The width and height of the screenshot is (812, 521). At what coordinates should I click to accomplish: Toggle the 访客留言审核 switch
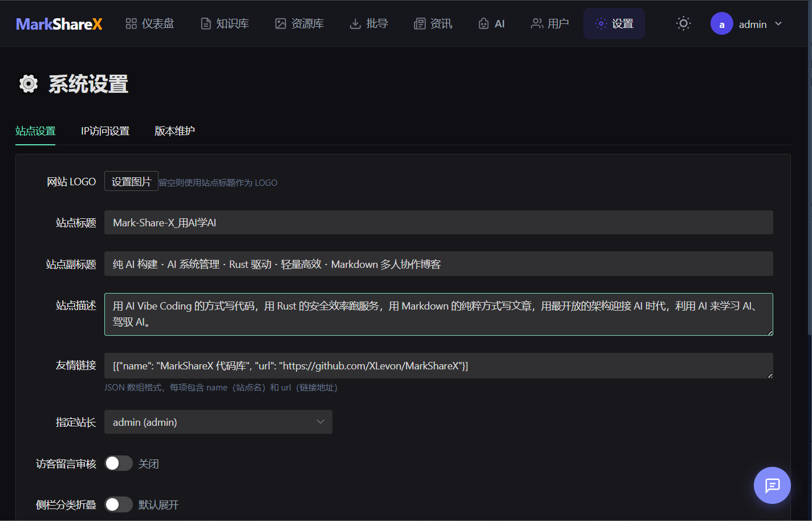[x=119, y=463]
